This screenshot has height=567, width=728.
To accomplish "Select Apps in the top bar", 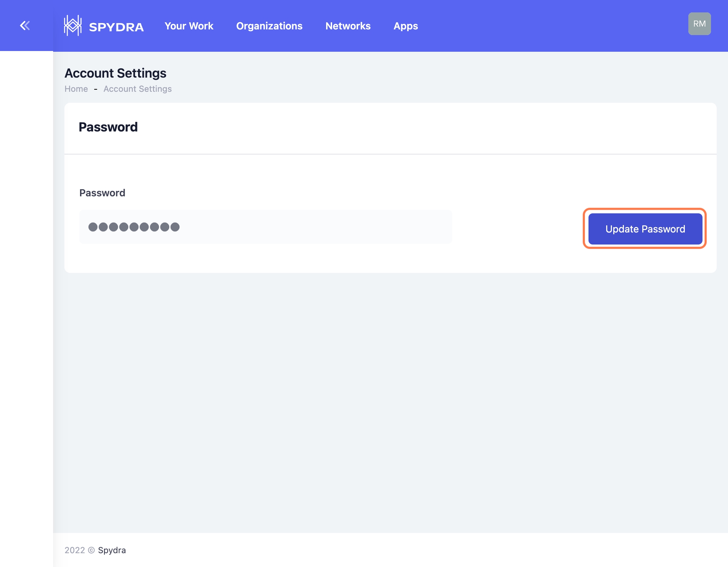I will 406,26.
